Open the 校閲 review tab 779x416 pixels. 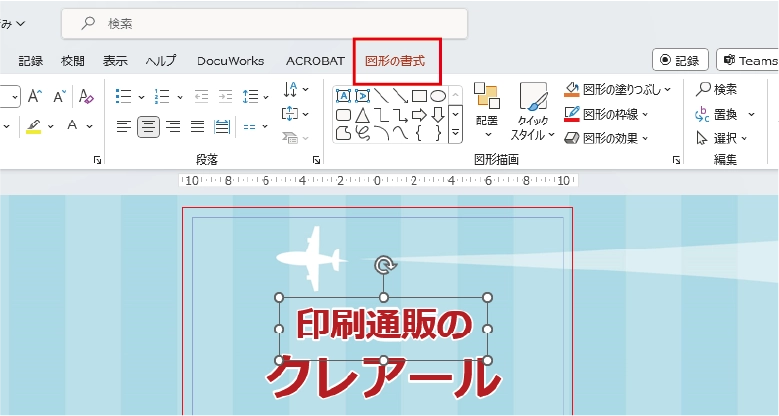coord(73,61)
